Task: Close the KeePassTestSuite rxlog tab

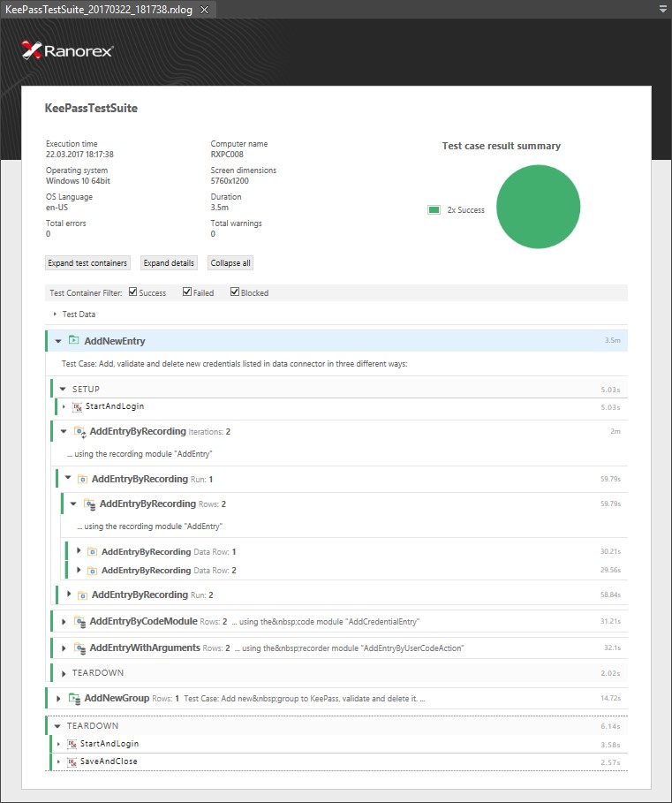Action: pos(204,10)
